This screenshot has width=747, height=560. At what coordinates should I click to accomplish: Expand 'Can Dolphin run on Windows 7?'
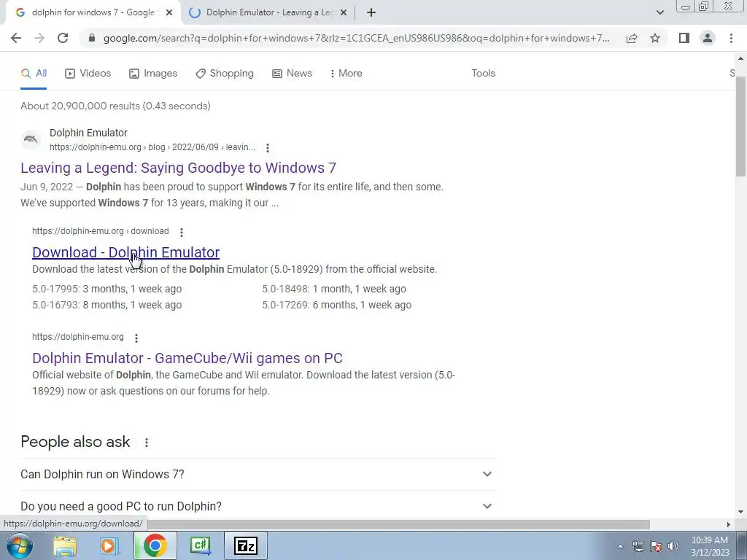click(x=258, y=474)
